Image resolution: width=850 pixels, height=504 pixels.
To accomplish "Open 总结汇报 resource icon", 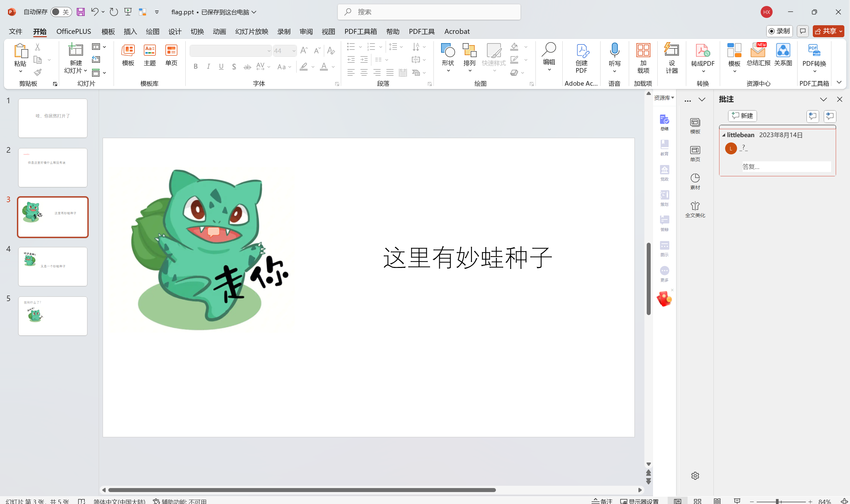I will (x=758, y=54).
